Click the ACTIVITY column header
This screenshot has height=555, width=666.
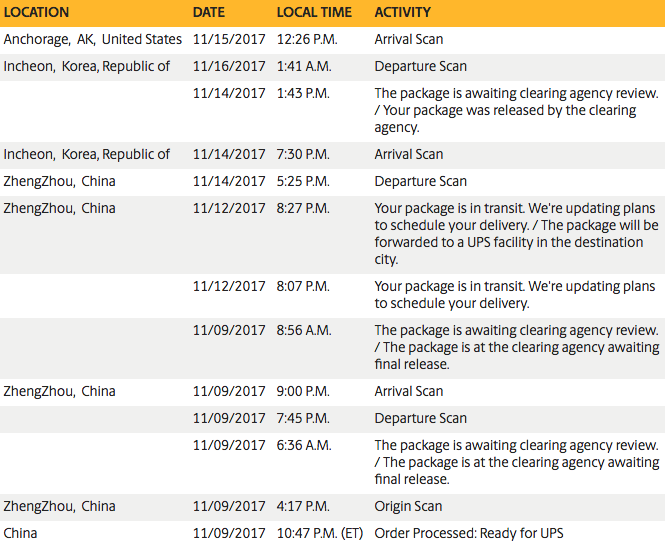pos(403,13)
